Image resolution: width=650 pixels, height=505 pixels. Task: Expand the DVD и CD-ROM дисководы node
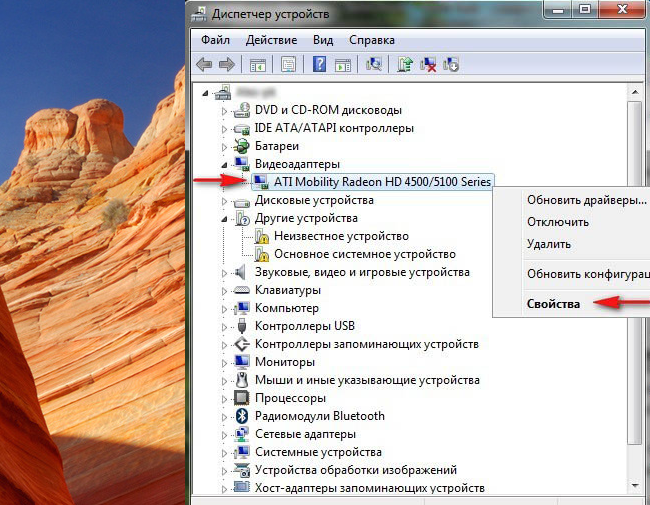pyautogui.click(x=225, y=110)
